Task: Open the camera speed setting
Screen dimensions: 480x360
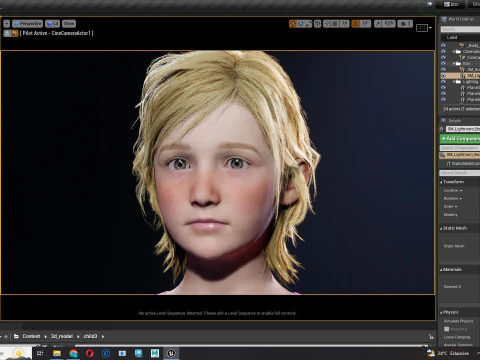Action: click(405, 24)
